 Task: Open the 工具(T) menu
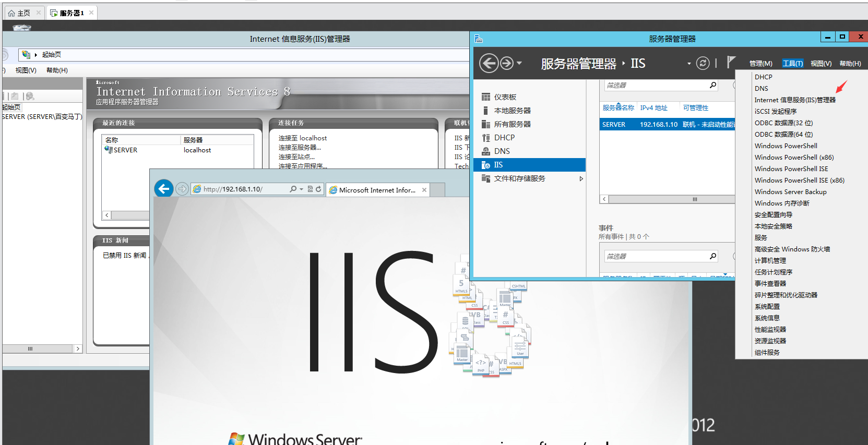point(792,63)
